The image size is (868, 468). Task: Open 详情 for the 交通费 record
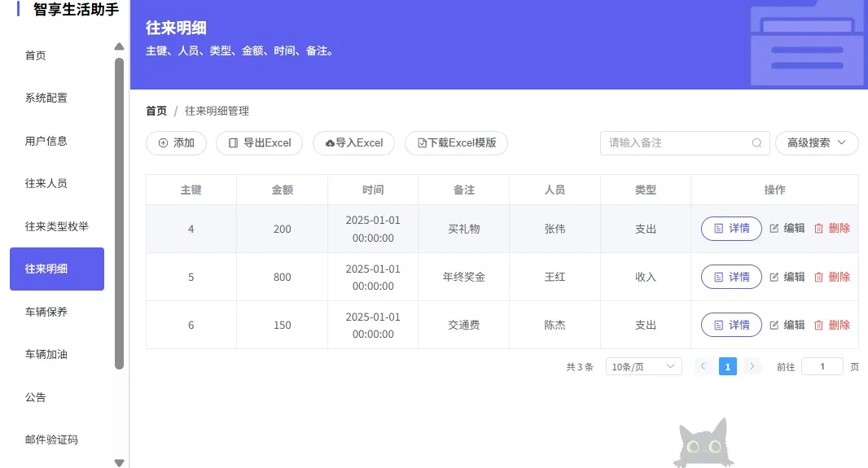pos(731,325)
